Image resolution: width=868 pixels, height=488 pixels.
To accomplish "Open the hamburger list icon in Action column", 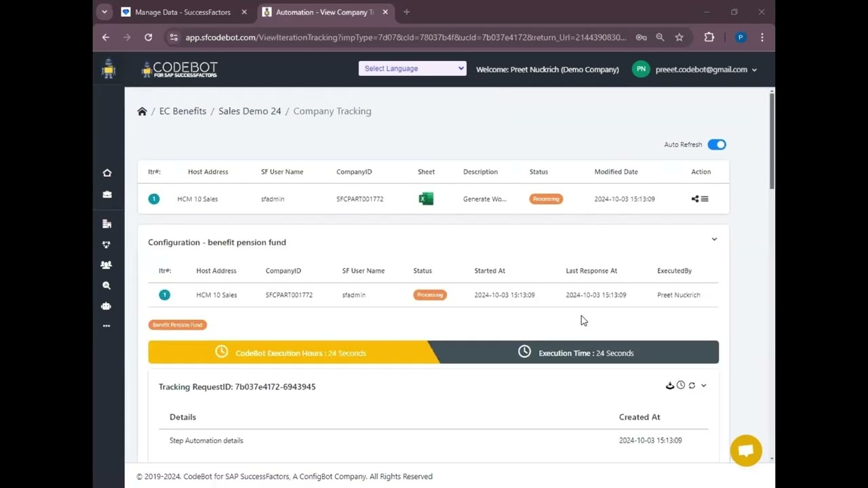I will [705, 199].
